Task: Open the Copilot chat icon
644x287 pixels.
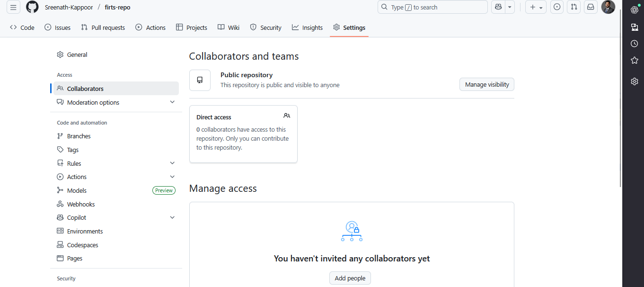Action: (x=498, y=7)
